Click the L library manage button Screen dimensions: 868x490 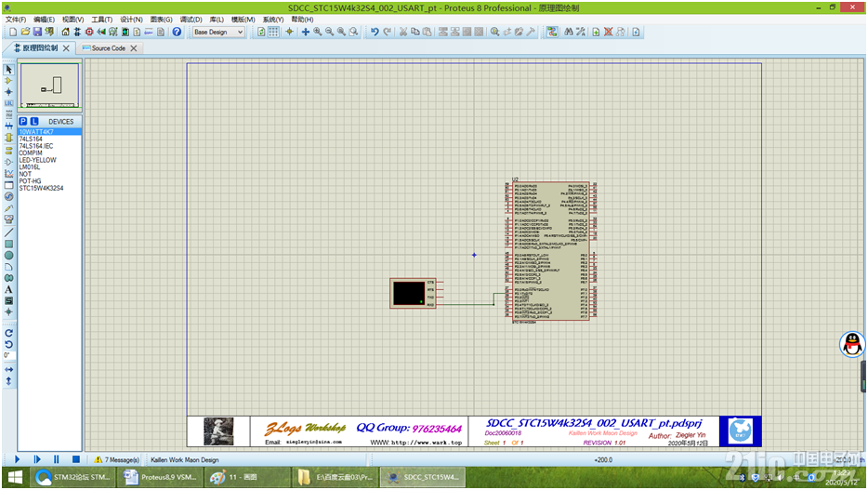[x=34, y=121]
